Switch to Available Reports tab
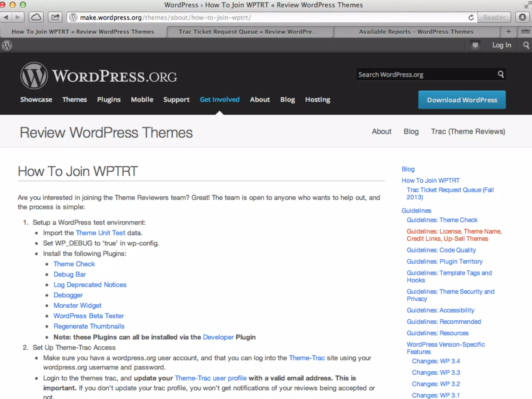532x399 pixels. tap(416, 32)
